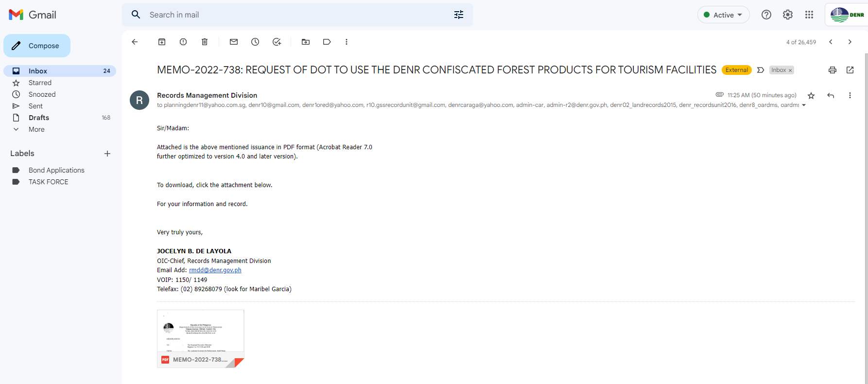Snooze this email using clock icon
This screenshot has height=384, width=868.
coord(255,42)
